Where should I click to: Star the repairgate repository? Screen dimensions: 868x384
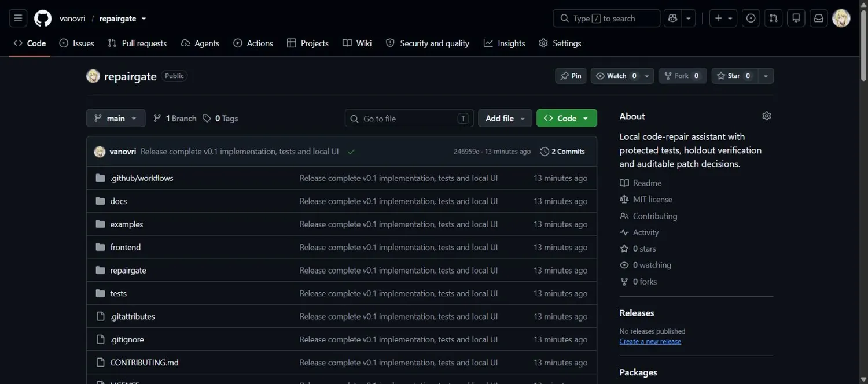735,76
